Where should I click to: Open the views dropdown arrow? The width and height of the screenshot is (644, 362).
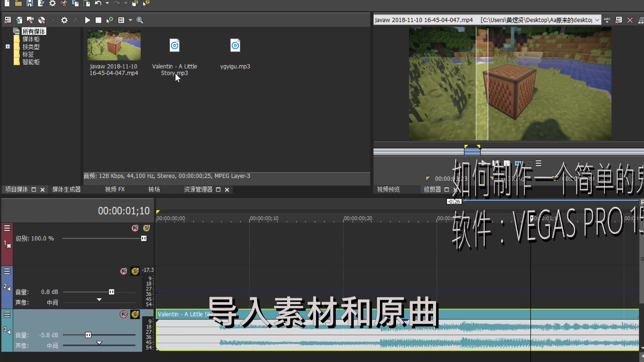(x=130, y=20)
